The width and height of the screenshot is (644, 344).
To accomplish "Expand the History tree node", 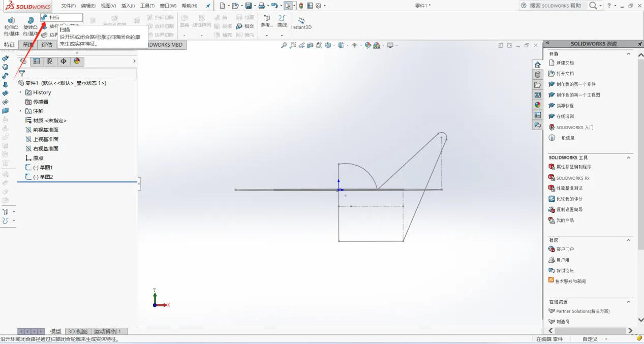I will tap(20, 92).
